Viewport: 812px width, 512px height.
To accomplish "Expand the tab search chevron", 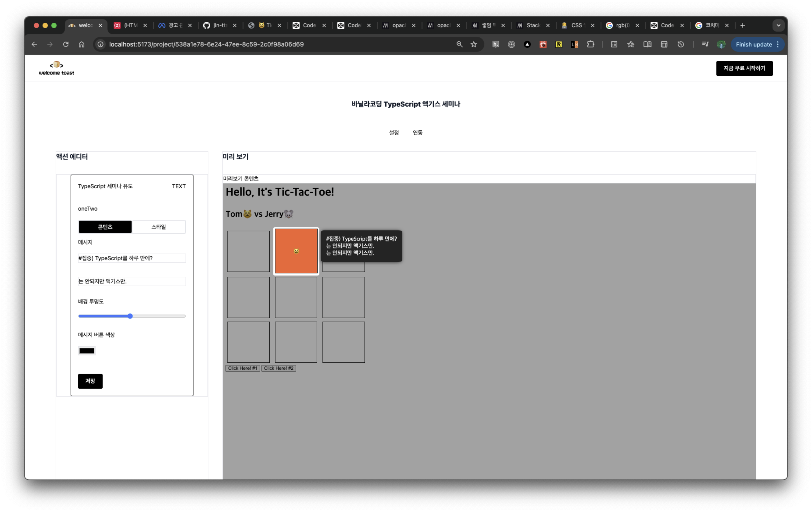I will (778, 25).
